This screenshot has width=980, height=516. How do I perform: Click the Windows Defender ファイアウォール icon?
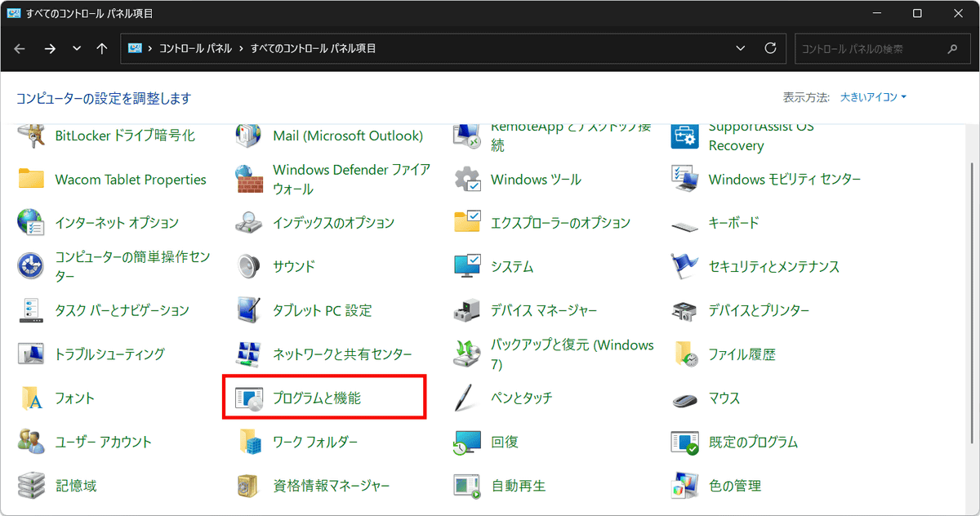tap(248, 180)
